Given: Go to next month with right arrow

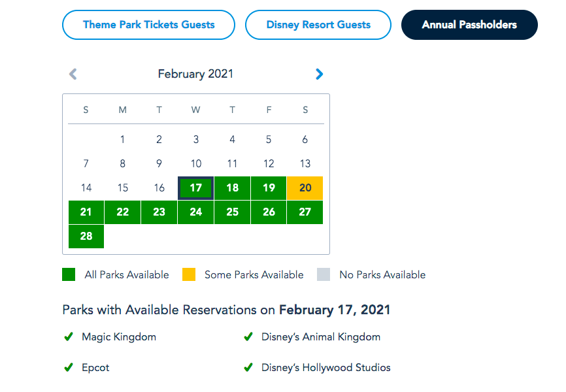Looking at the screenshot, I should [319, 74].
